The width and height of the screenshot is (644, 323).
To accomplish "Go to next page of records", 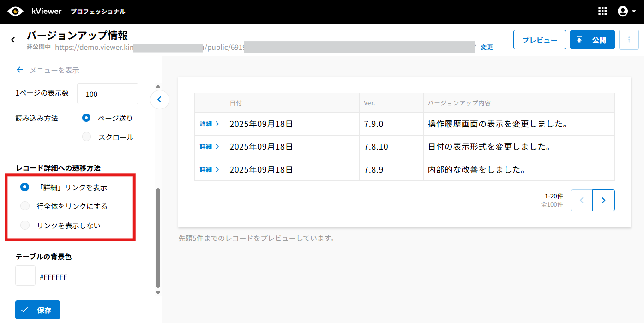I will [x=603, y=200].
